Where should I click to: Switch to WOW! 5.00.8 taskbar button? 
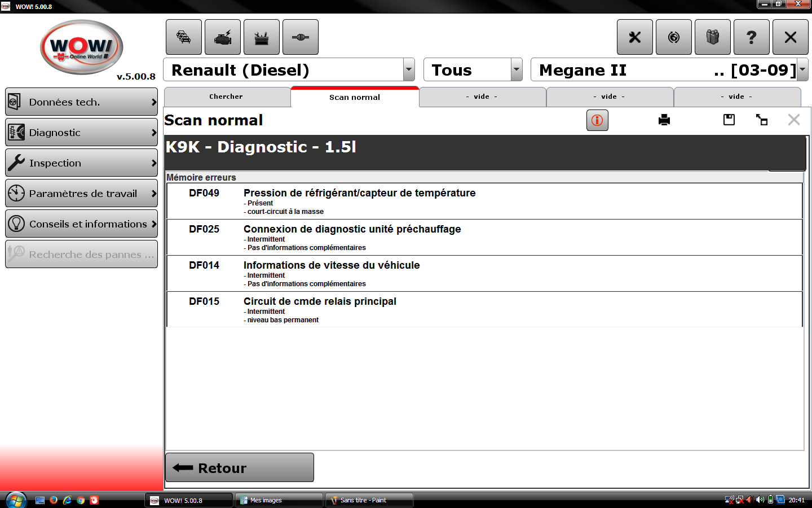pos(189,500)
